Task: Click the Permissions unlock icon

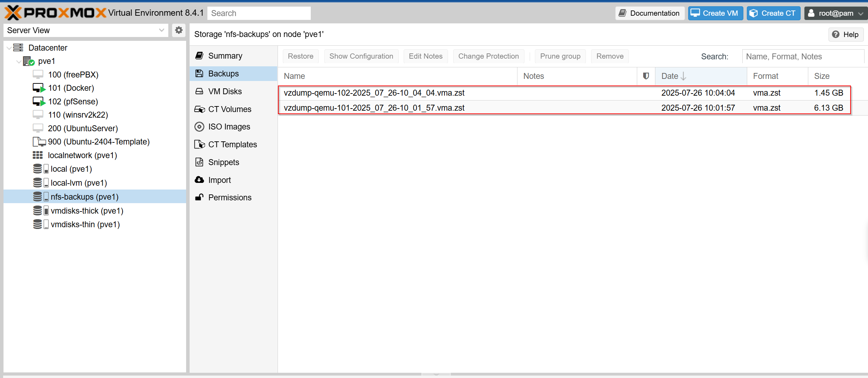Action: (199, 197)
